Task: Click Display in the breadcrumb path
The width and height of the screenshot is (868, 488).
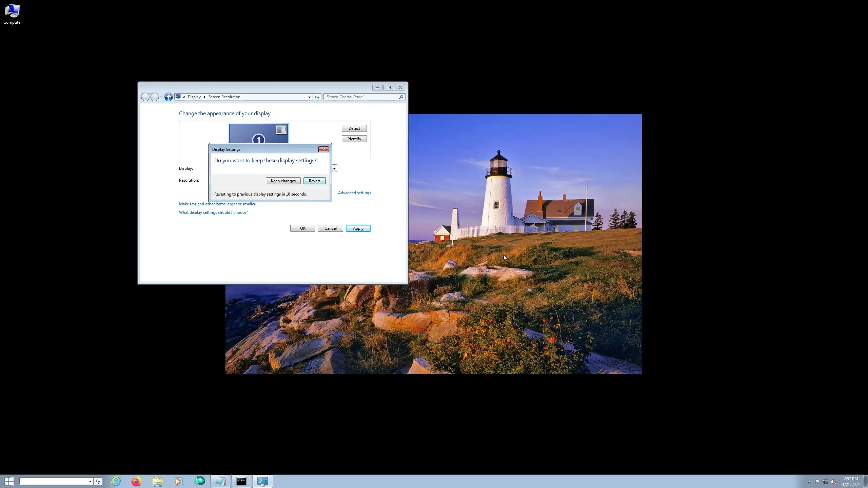Action: pos(194,97)
